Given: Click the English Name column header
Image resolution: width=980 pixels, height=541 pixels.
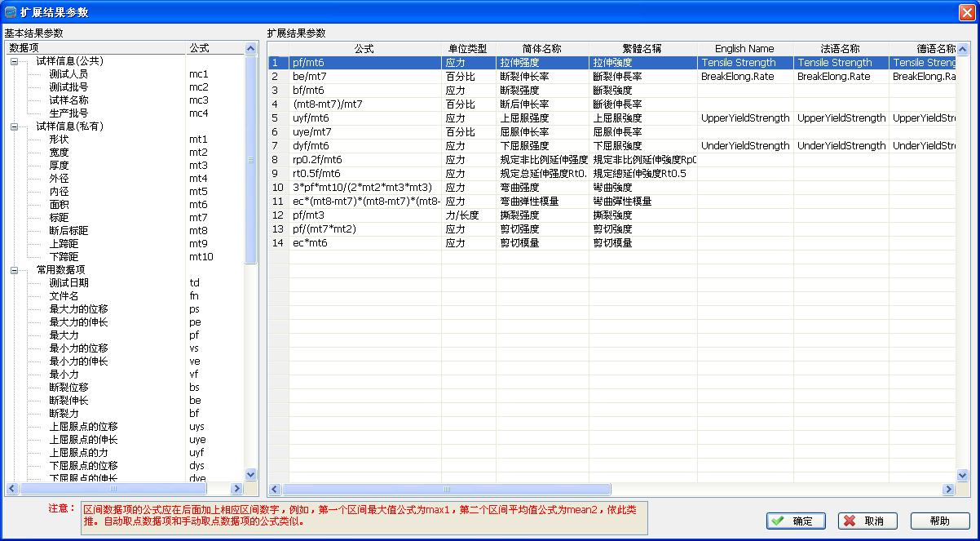Looking at the screenshot, I should pyautogui.click(x=744, y=49).
